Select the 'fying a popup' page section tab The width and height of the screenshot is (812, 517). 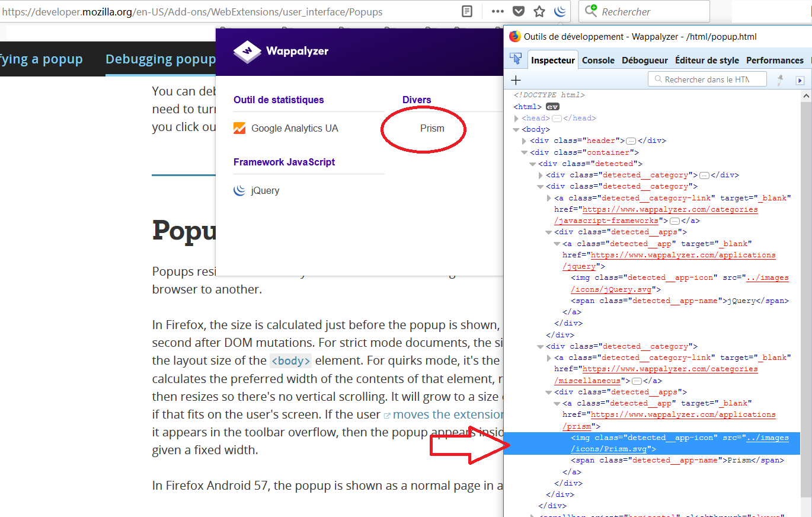pos(41,59)
